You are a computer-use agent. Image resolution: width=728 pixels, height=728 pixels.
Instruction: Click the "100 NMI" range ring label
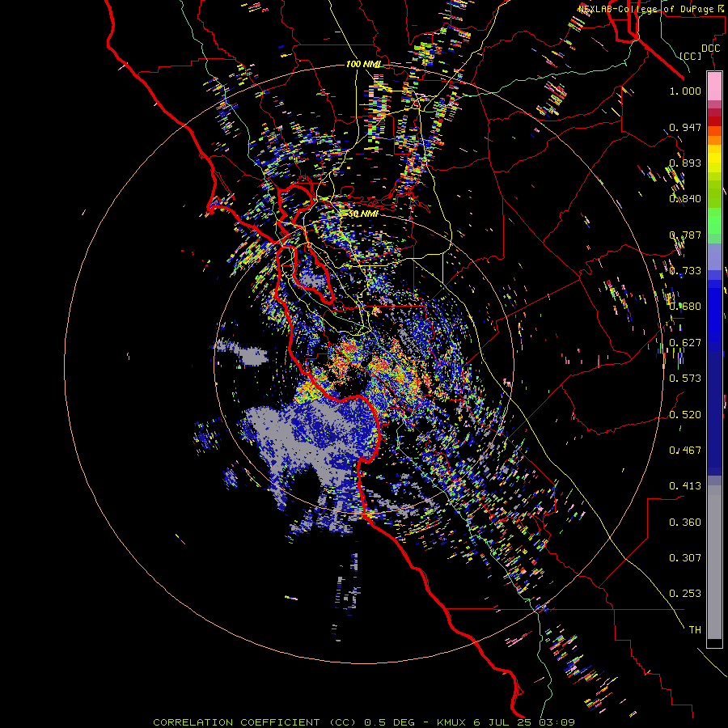pos(363,64)
